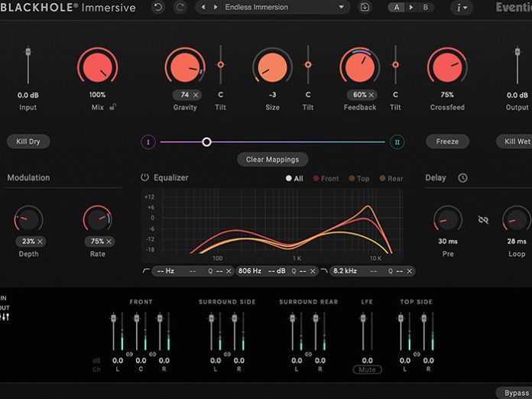Click the Pre delay knob
Screen dimensions: 532x399
(x=448, y=220)
